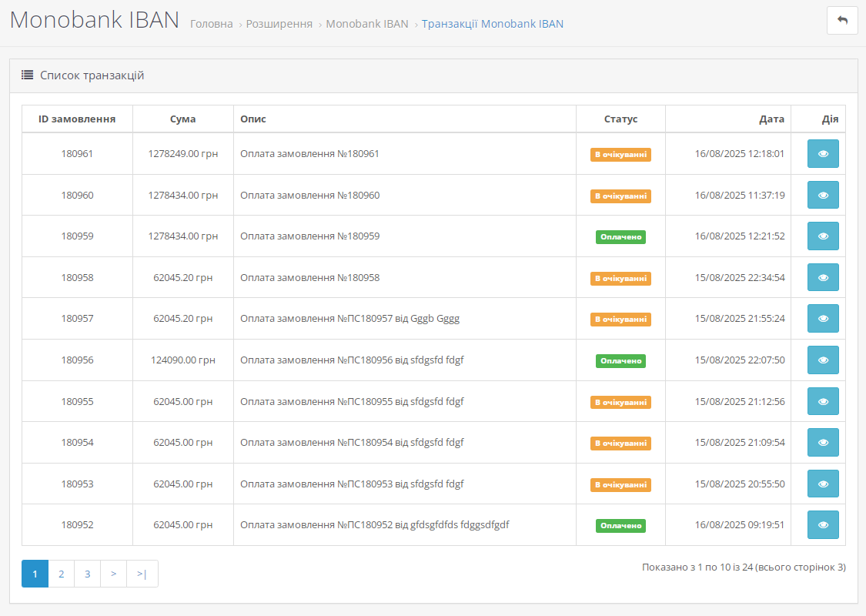This screenshot has height=616, width=866.
Task: View transaction for order 180956
Action: point(823,360)
